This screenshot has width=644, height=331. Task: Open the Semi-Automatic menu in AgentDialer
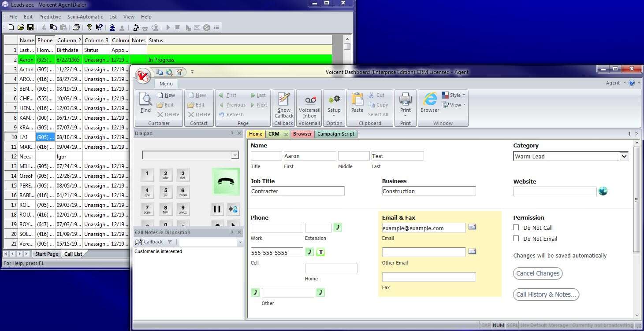(x=85, y=17)
